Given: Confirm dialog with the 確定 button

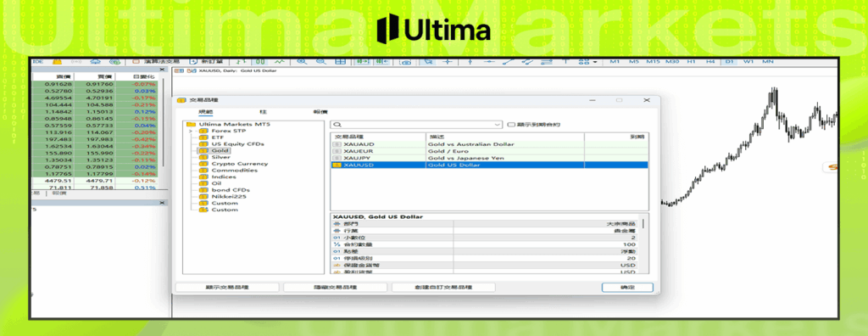Looking at the screenshot, I should pyautogui.click(x=628, y=288).
